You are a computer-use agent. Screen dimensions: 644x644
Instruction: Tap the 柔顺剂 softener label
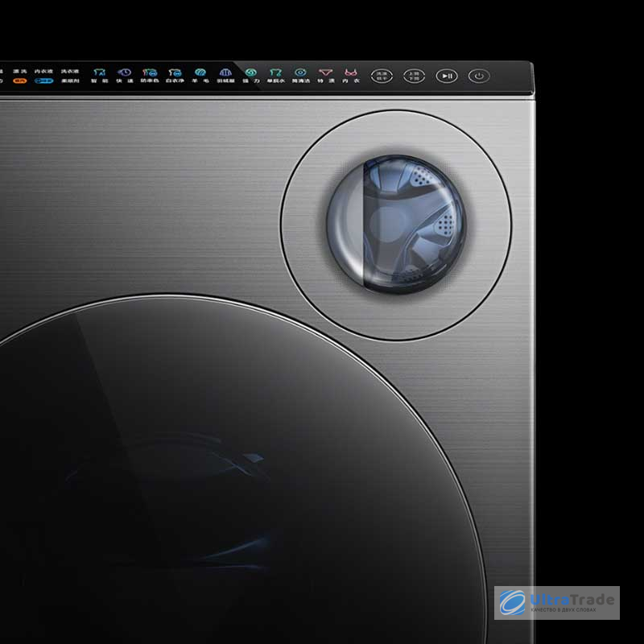(x=70, y=81)
